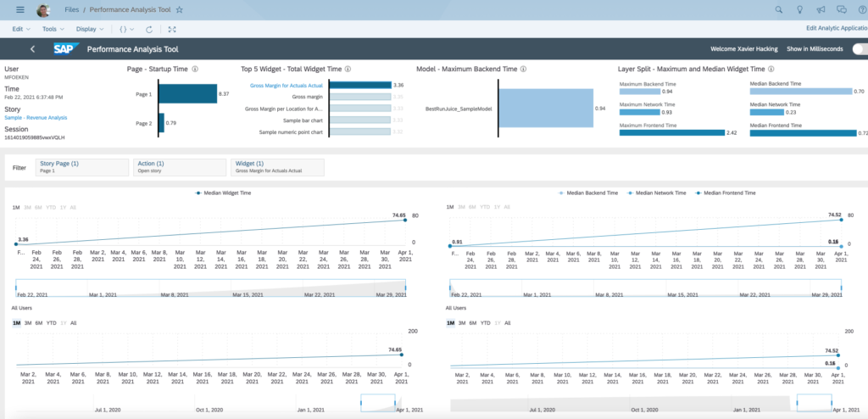Select Sample bar chart widget row
This screenshot has height=419, width=868.
point(303,120)
